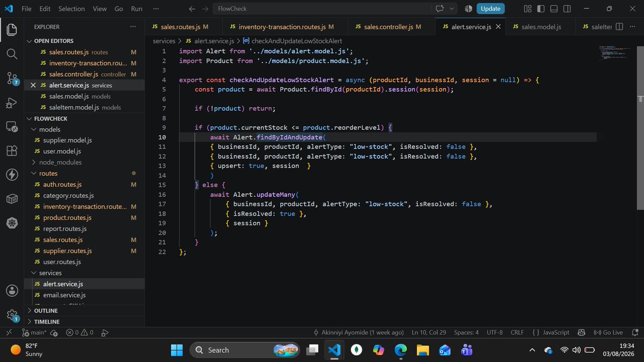Open the Extensions view
The width and height of the screenshot is (644, 362).
click(x=12, y=151)
